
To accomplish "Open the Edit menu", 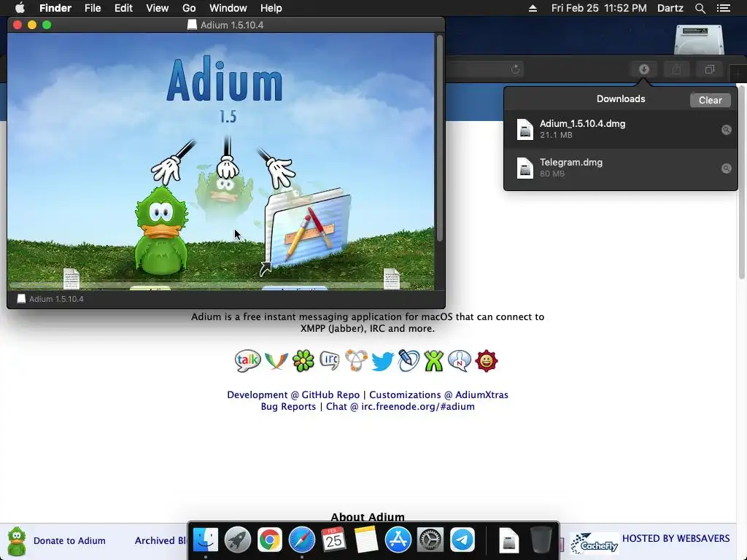I will click(123, 8).
